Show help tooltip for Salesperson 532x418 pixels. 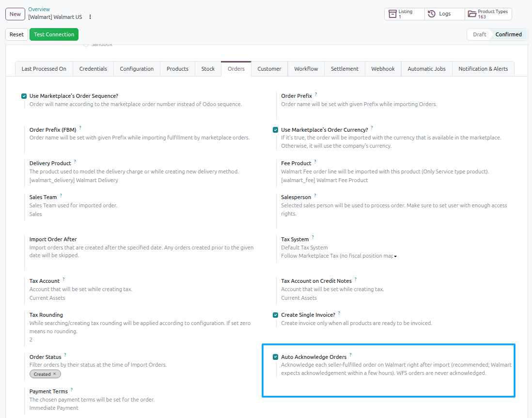(315, 195)
